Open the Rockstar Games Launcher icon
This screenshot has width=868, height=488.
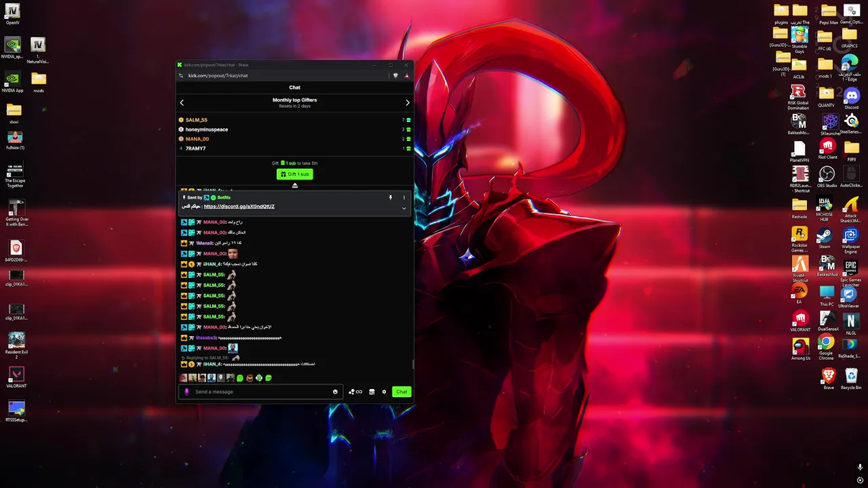point(800,239)
